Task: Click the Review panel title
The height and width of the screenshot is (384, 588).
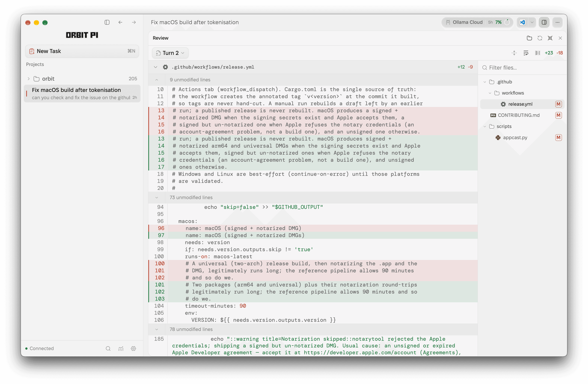Action: click(x=160, y=38)
